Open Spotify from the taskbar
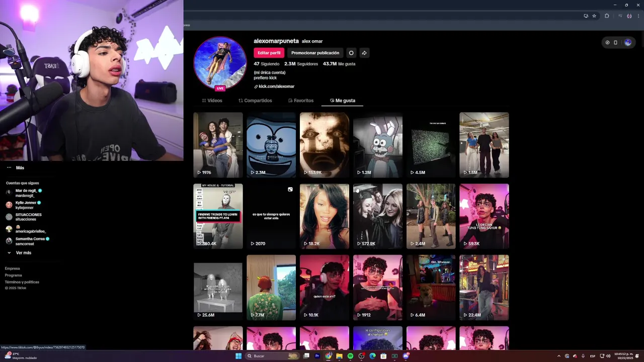Image resolution: width=644 pixels, height=362 pixels. click(x=350, y=356)
